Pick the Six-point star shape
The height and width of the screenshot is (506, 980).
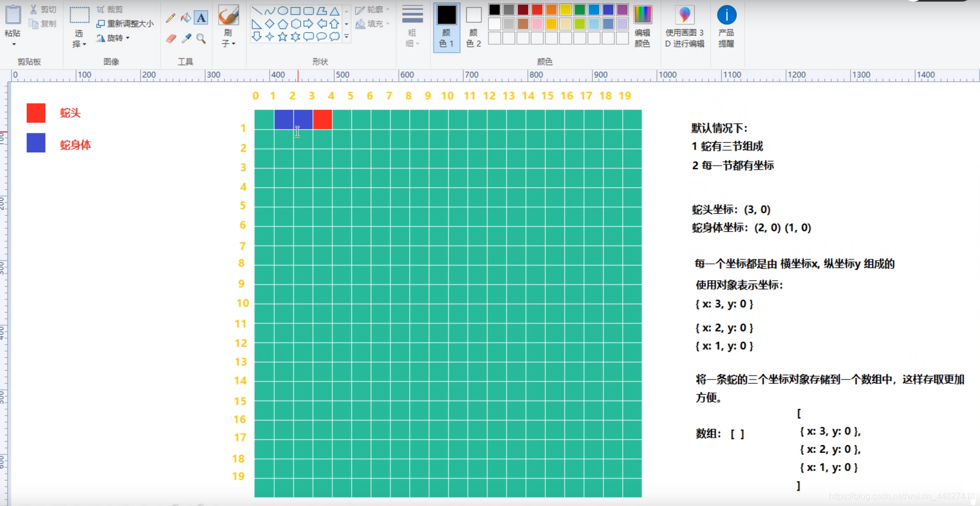tap(295, 37)
